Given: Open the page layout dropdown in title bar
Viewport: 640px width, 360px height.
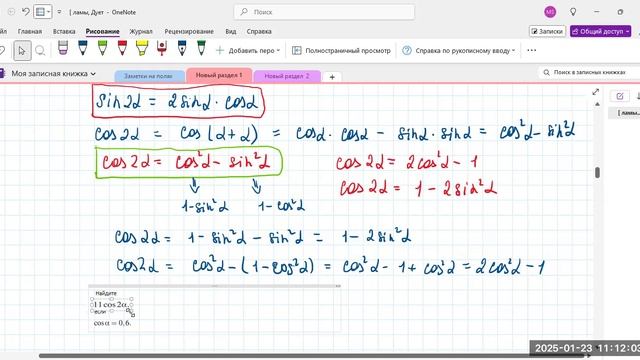Looking at the screenshot, I should tap(42, 12).
